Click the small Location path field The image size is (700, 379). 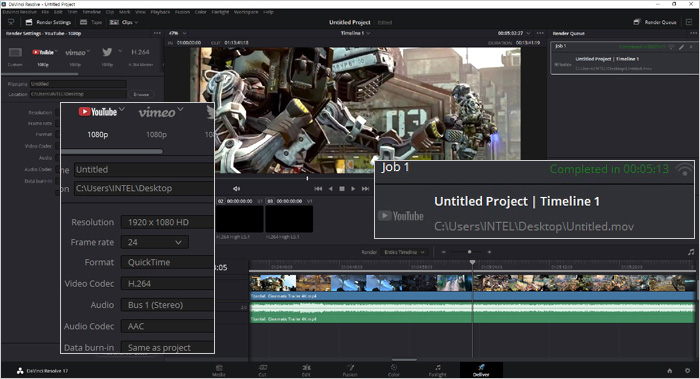[x=78, y=94]
